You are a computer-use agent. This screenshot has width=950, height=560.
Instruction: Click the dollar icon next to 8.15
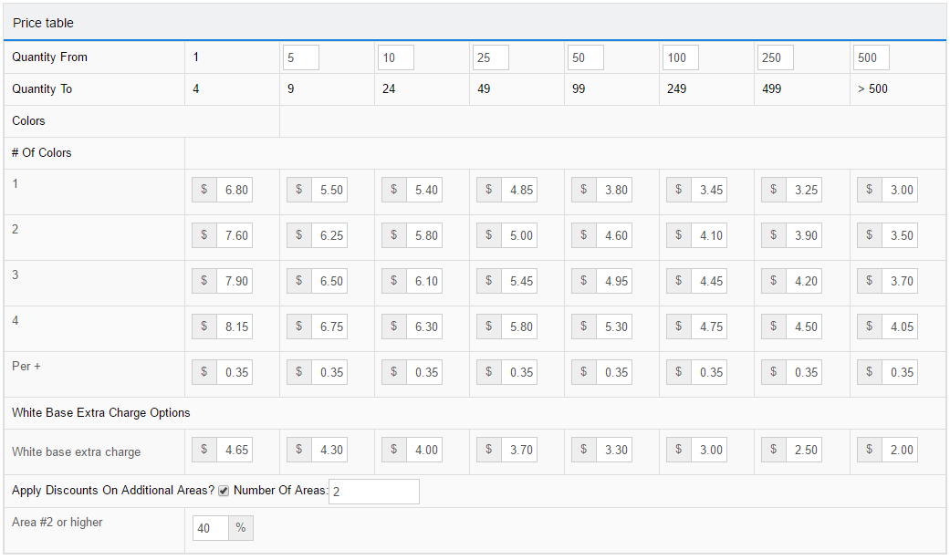point(204,327)
